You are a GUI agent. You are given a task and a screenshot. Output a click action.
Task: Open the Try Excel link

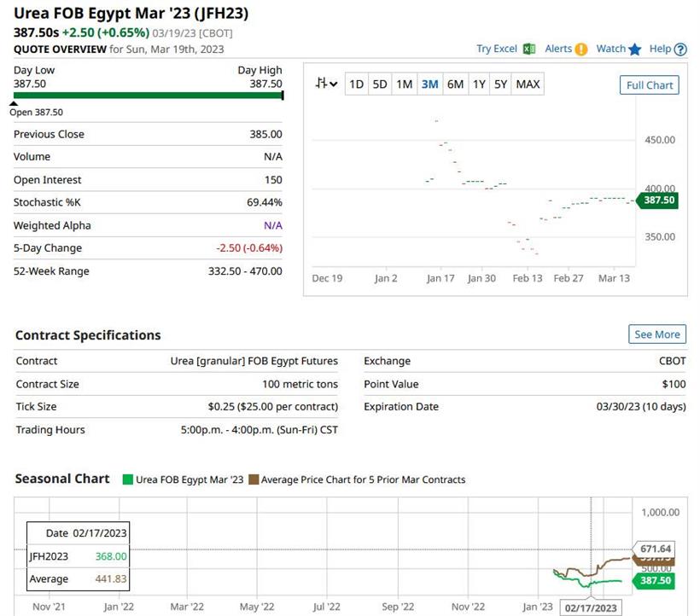point(497,49)
